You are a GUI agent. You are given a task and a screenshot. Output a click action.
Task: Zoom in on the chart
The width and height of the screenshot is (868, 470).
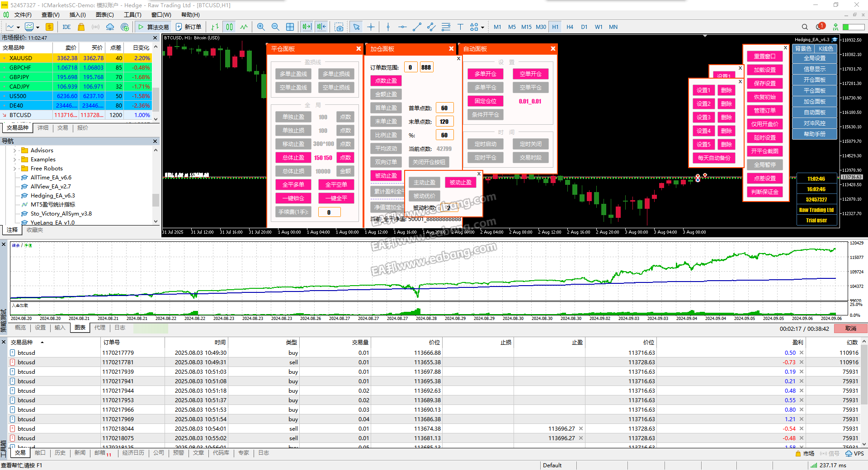point(261,27)
